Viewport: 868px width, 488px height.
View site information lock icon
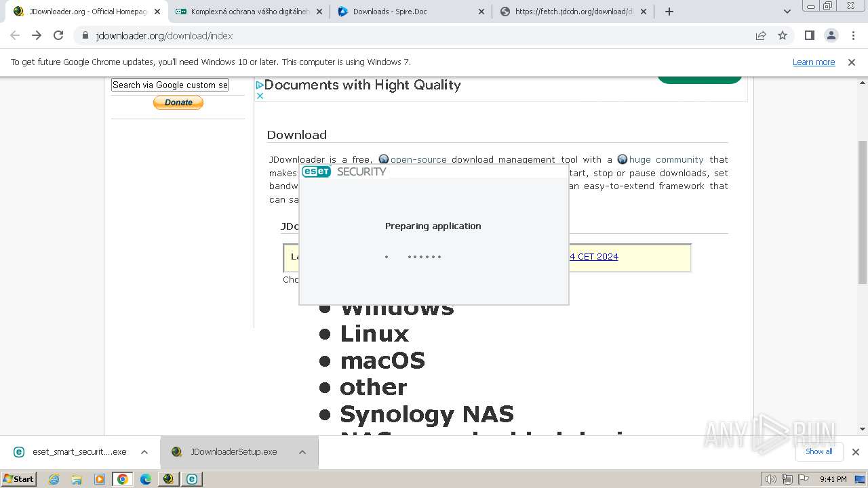[x=85, y=36]
